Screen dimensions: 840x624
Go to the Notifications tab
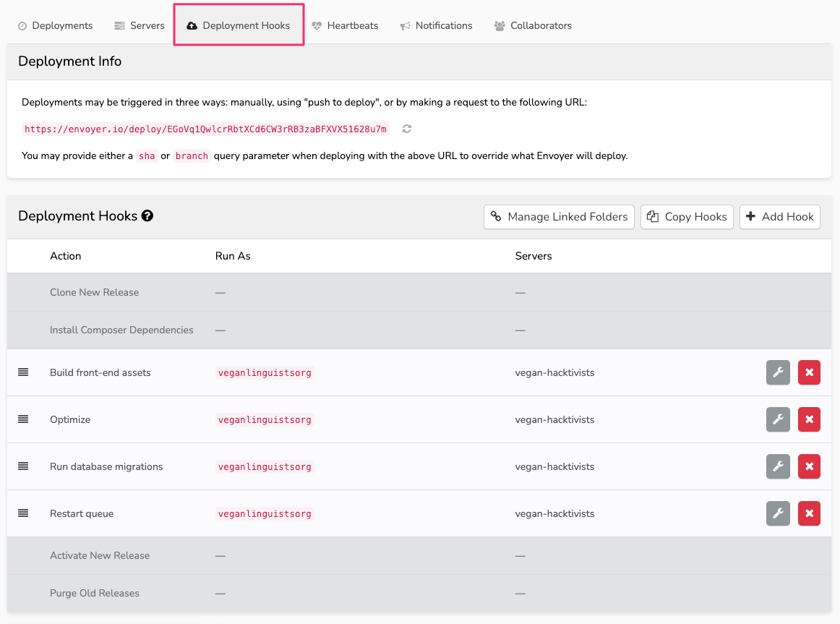(x=436, y=25)
